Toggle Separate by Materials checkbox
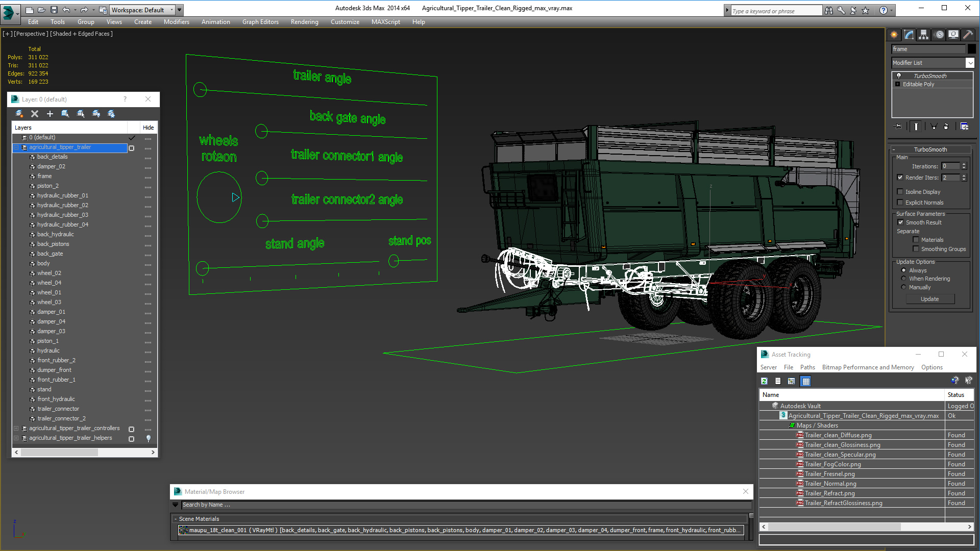 point(916,240)
